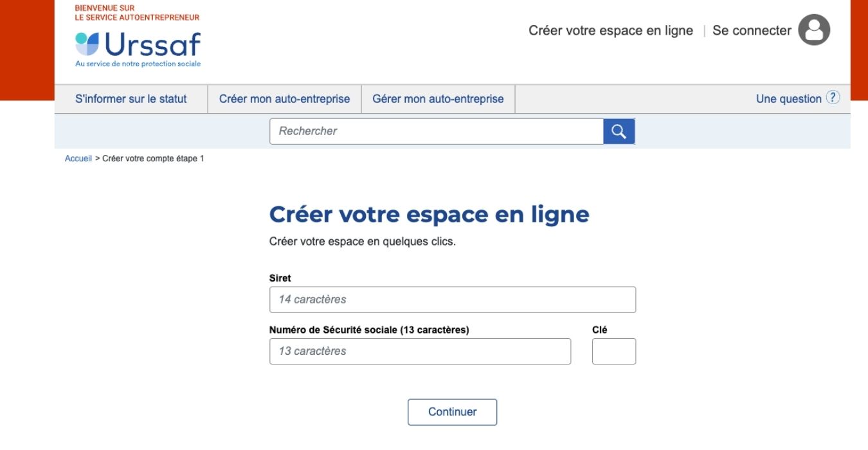Open help via the question mark icon
The image size is (868, 450).
click(x=832, y=97)
